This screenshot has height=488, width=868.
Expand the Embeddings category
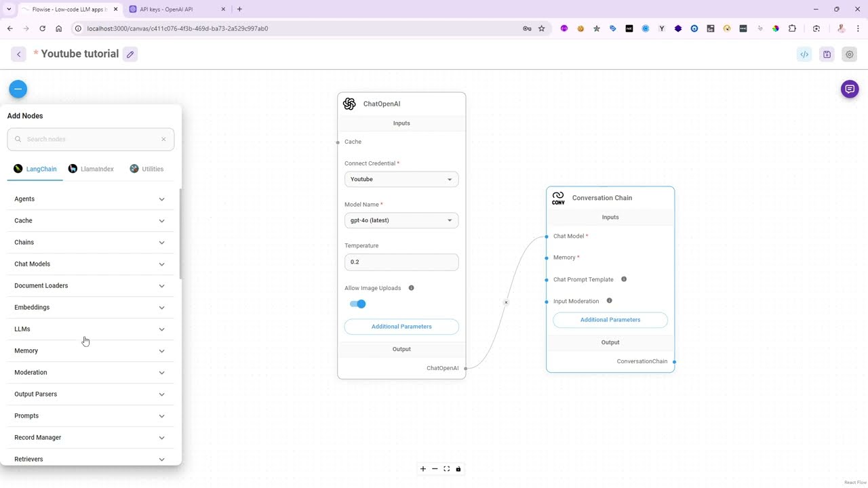click(90, 308)
